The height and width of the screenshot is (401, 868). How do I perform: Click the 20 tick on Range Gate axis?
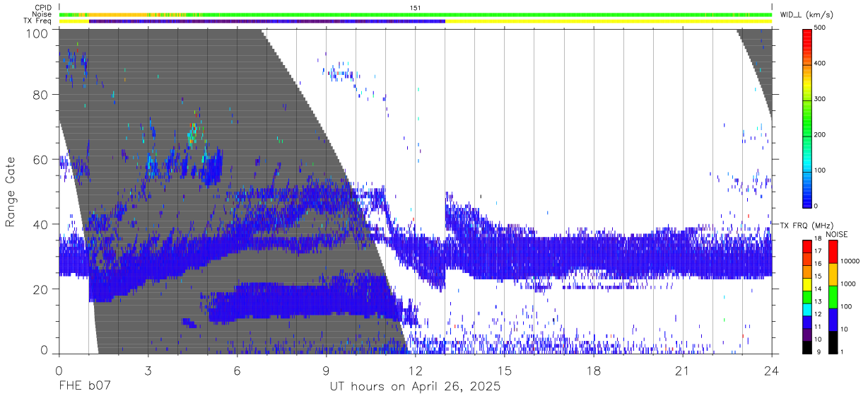[x=40, y=289]
